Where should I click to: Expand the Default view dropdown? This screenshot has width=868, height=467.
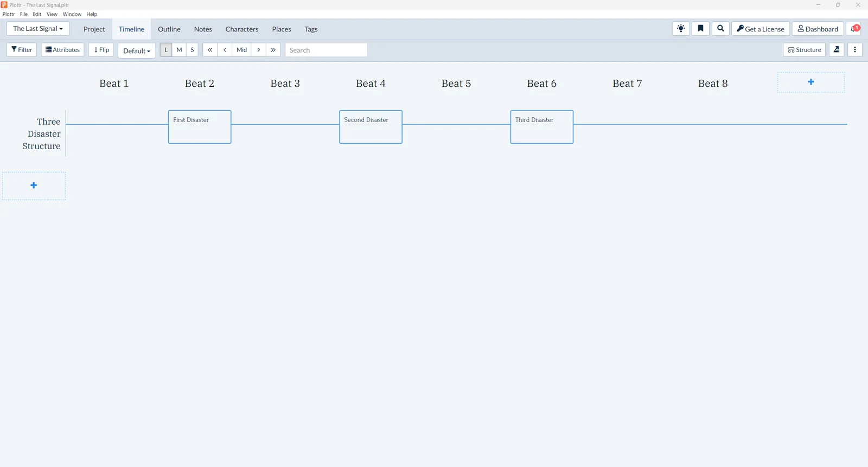click(x=137, y=50)
